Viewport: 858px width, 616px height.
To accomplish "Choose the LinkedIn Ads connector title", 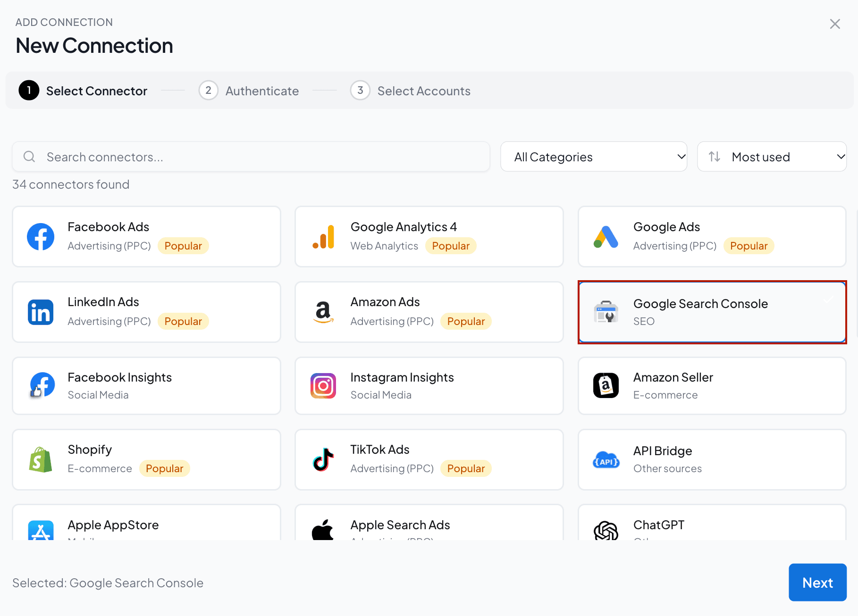I will (x=103, y=302).
